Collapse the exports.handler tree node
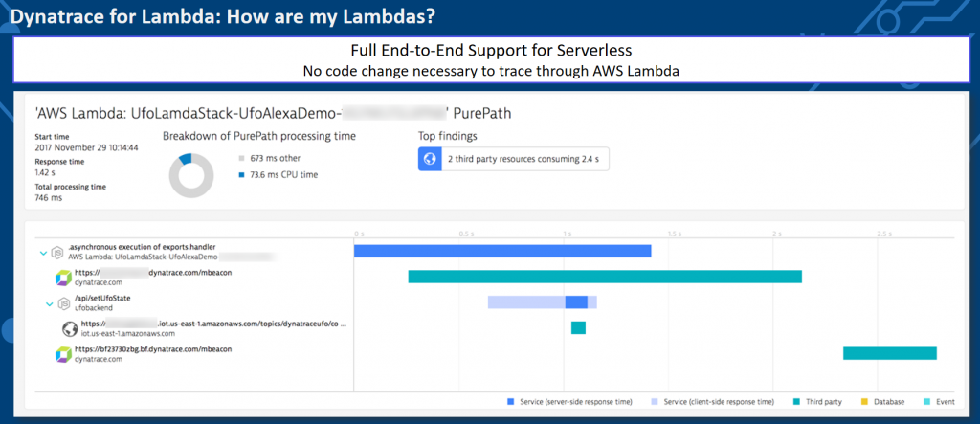Viewport: 980px width, 424px height. [44, 253]
